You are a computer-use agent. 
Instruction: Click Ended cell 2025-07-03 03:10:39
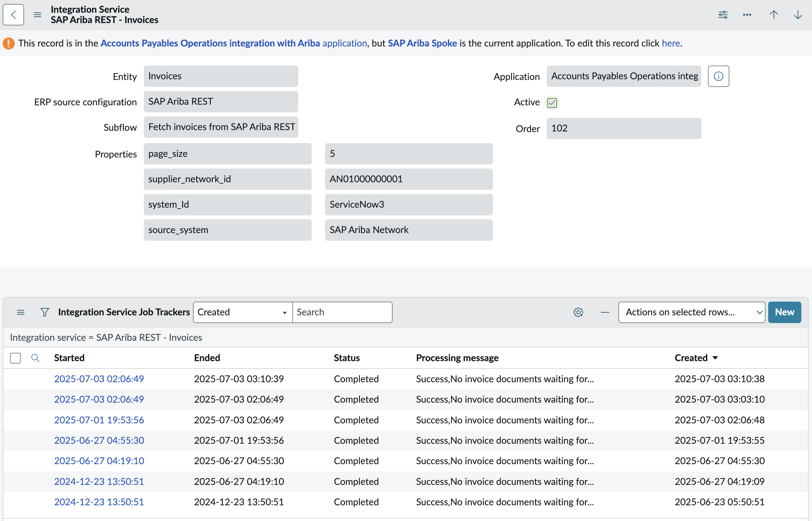(x=239, y=379)
